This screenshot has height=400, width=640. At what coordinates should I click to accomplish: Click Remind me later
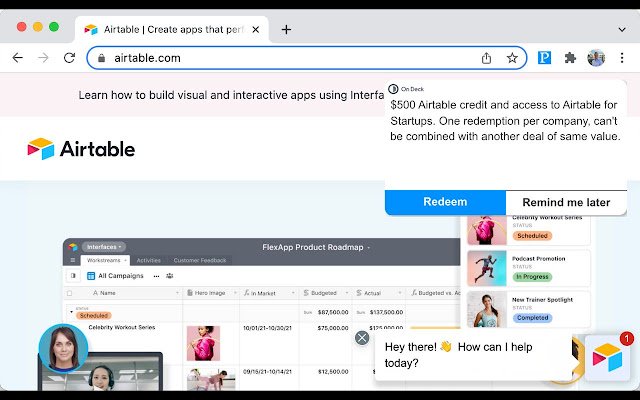(x=566, y=202)
